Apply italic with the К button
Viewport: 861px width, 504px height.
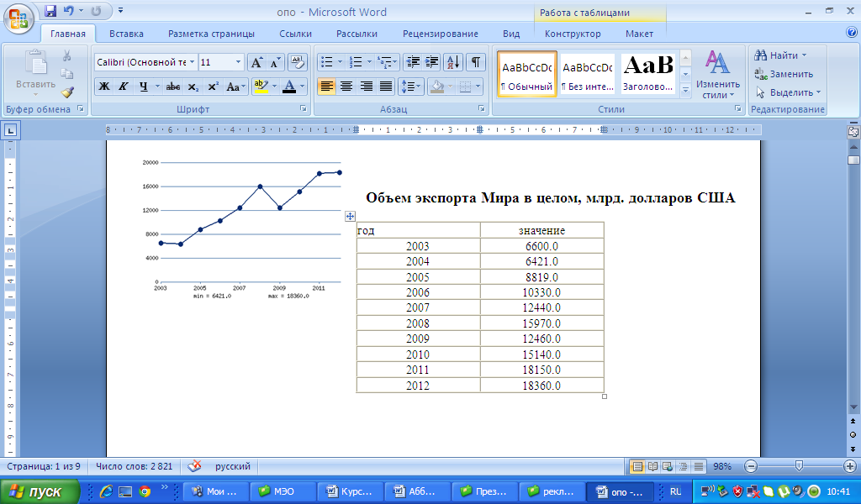coord(124,87)
